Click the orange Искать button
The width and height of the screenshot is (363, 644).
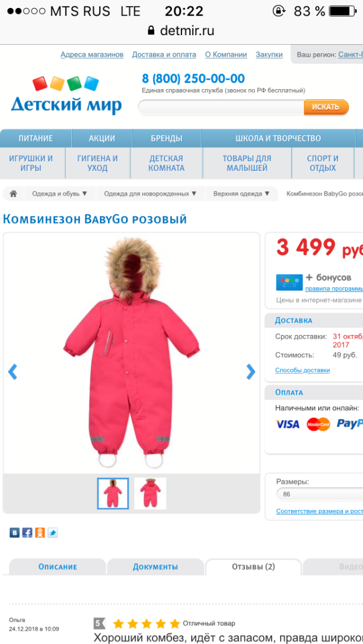click(x=326, y=107)
